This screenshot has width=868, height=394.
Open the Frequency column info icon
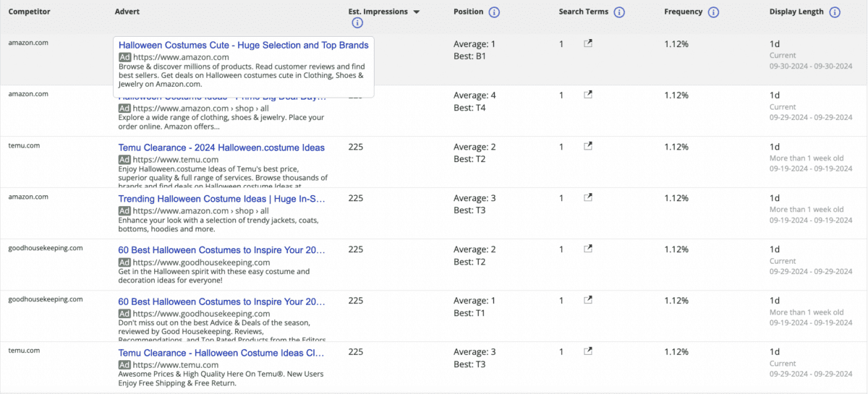pyautogui.click(x=713, y=12)
